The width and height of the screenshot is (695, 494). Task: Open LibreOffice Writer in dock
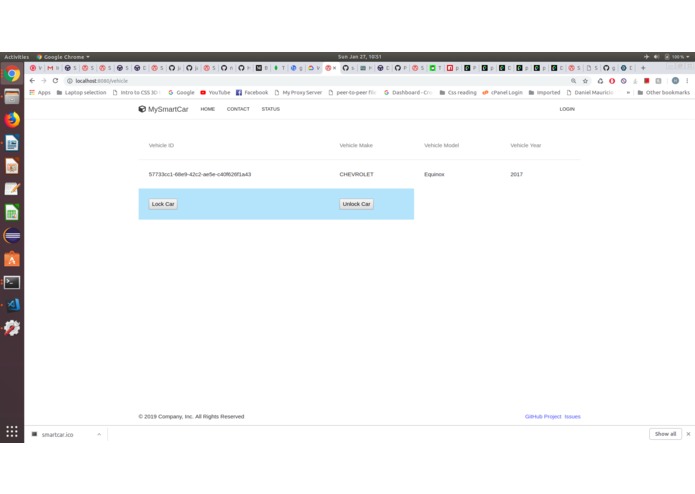[12, 143]
